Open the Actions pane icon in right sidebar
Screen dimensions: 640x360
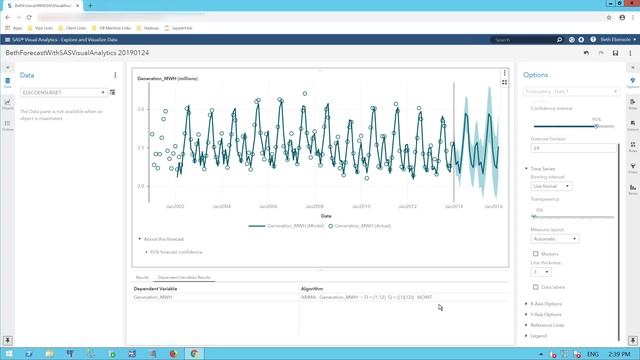pos(633,125)
